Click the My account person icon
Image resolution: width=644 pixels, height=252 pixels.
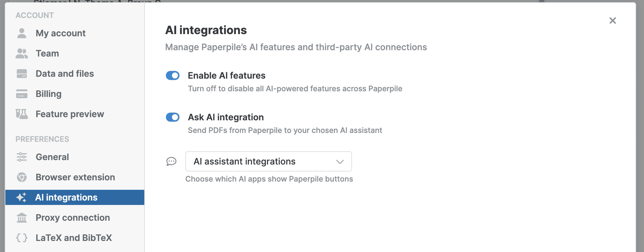click(22, 33)
